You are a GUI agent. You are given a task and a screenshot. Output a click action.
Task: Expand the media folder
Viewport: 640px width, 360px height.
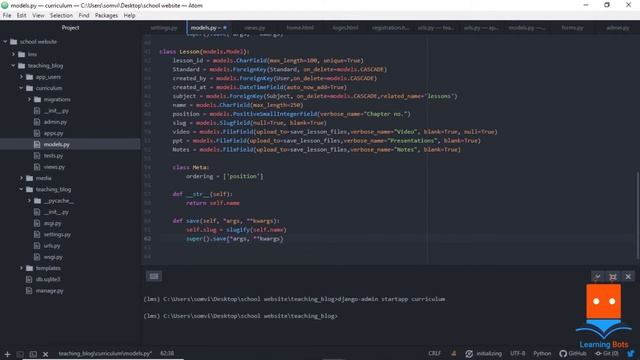coord(21,178)
